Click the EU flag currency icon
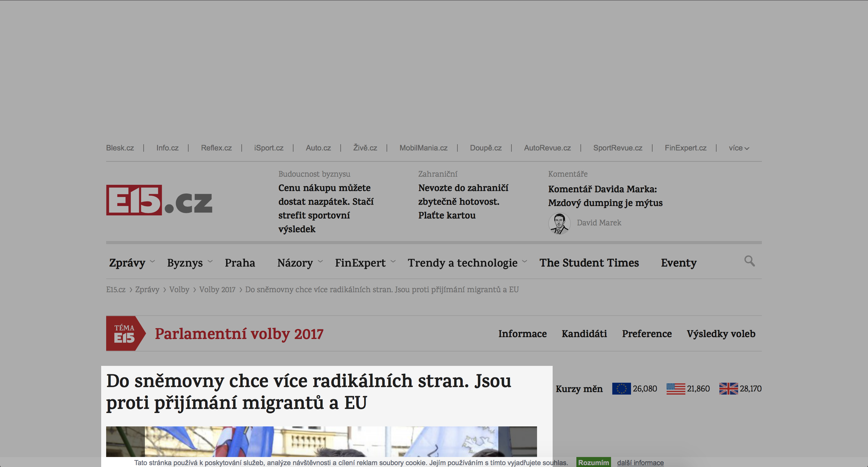This screenshot has width=868, height=467. [621, 389]
